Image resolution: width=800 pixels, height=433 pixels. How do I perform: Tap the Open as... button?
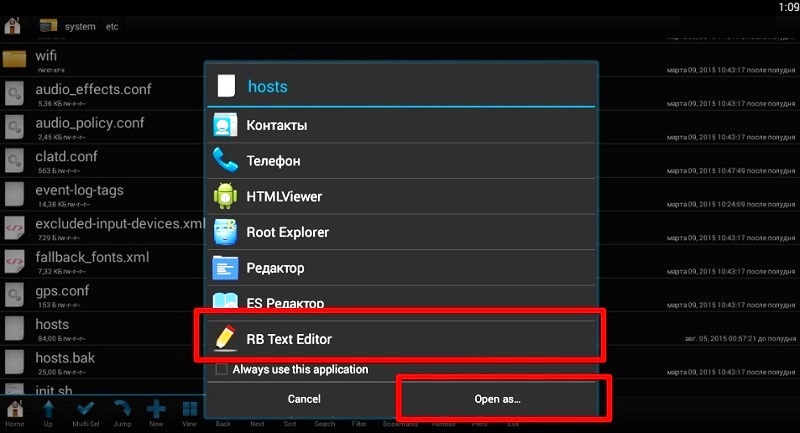pos(497,399)
